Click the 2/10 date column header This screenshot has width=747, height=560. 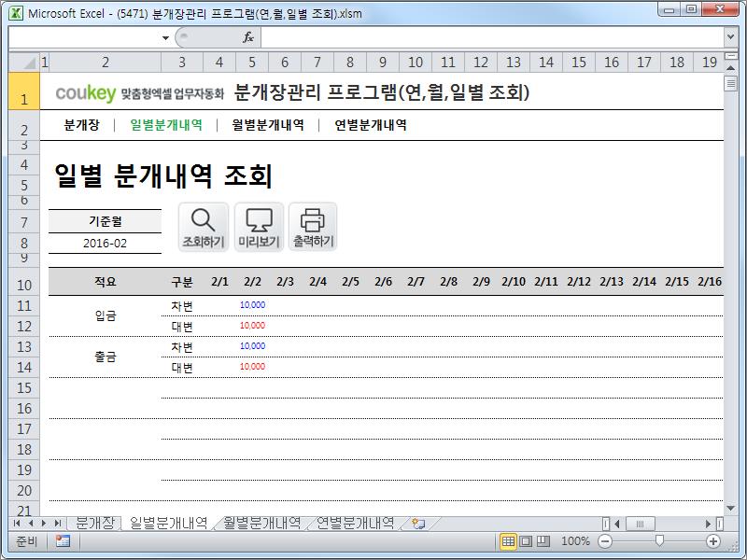tap(514, 282)
